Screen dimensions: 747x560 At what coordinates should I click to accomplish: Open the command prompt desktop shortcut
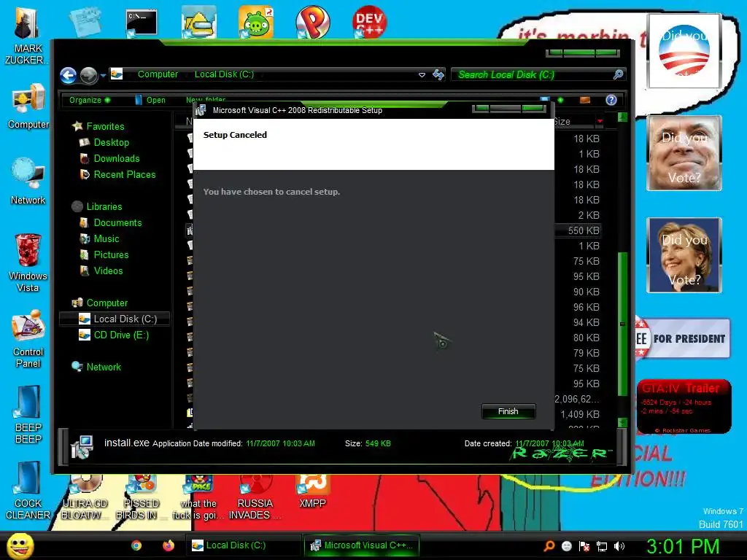[142, 23]
